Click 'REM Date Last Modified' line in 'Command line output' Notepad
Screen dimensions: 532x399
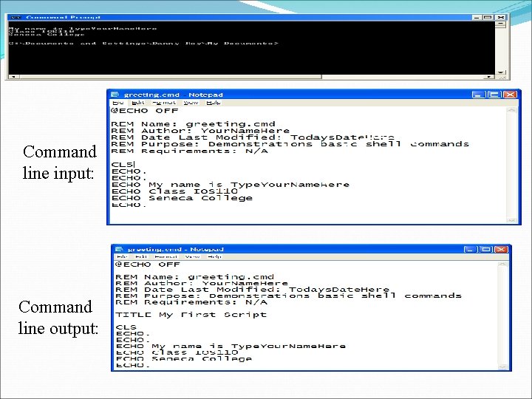click(253, 290)
